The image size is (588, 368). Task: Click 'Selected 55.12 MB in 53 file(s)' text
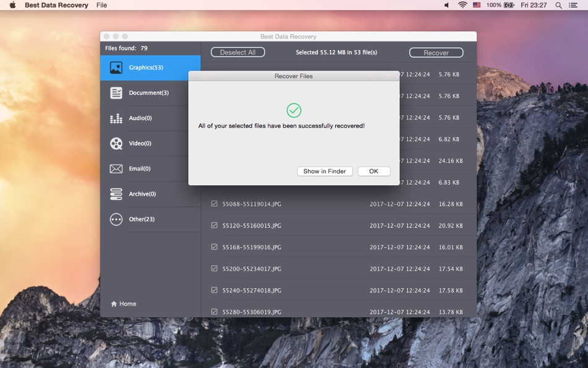pyautogui.click(x=336, y=53)
